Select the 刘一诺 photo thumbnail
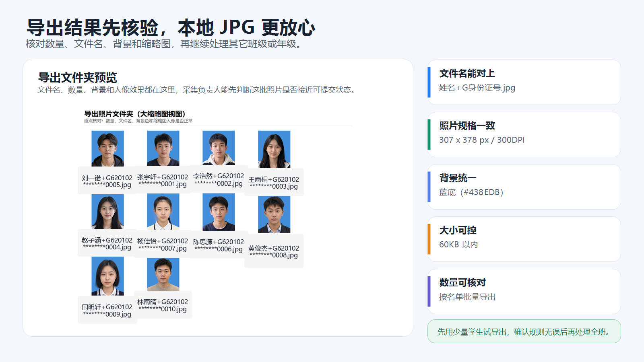Viewport: 644px width, 362px height. (107, 148)
